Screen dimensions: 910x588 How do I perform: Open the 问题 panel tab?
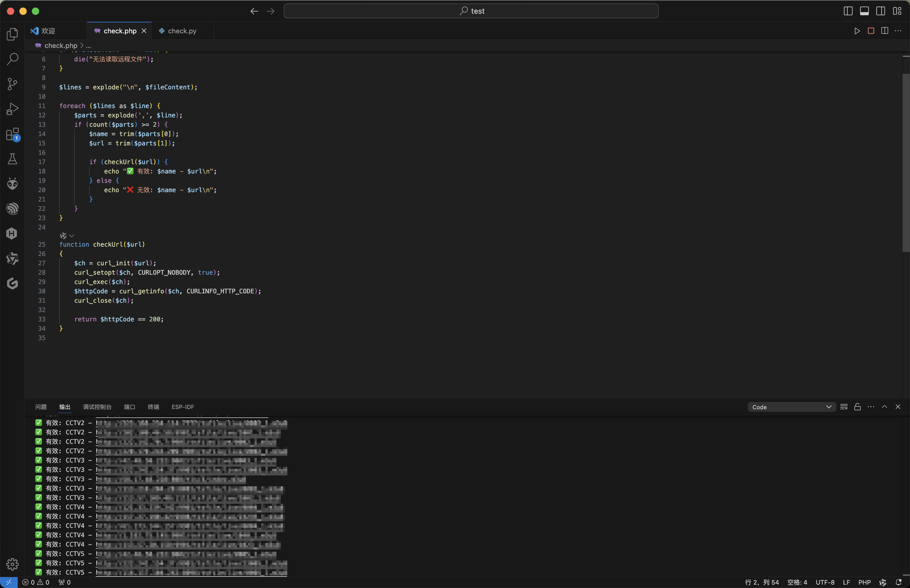pos(41,407)
